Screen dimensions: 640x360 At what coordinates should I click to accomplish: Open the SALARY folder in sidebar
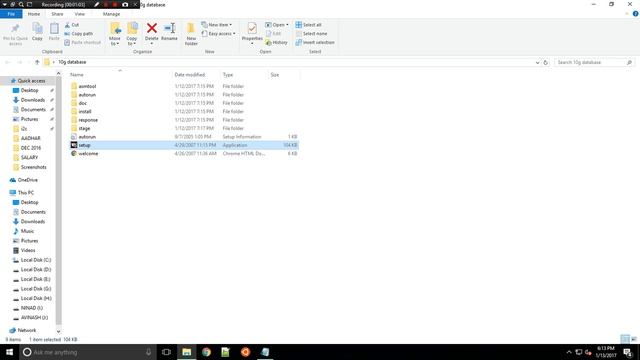click(x=26, y=157)
